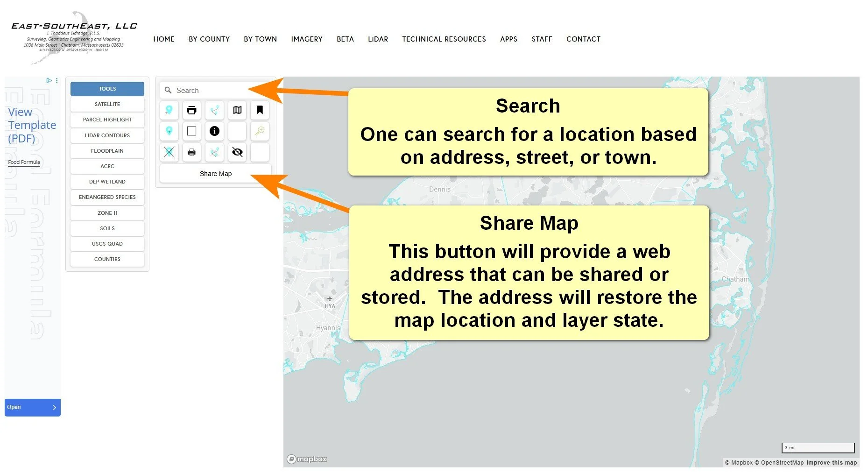Turn on the DEP WETLAND layer

107,182
